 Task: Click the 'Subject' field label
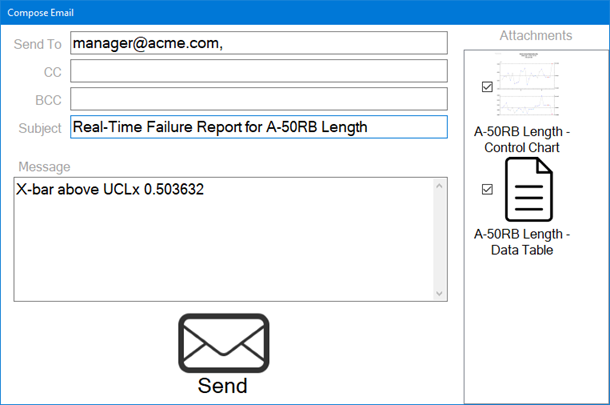point(40,128)
